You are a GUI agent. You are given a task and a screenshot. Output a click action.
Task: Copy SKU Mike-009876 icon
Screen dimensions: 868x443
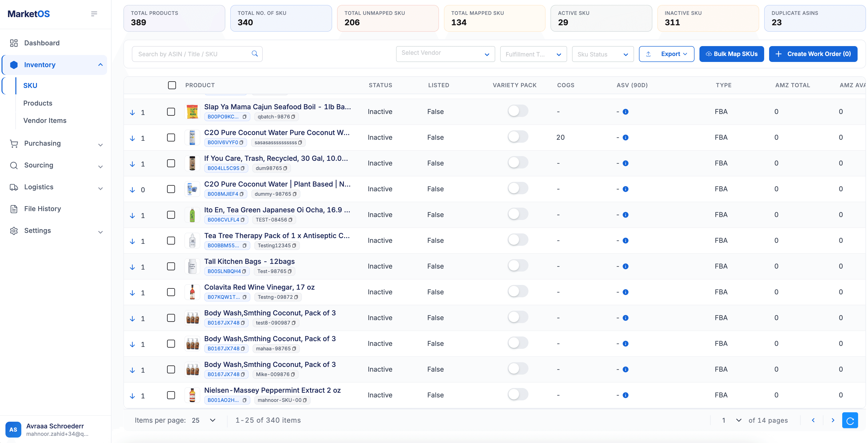pyautogui.click(x=293, y=375)
